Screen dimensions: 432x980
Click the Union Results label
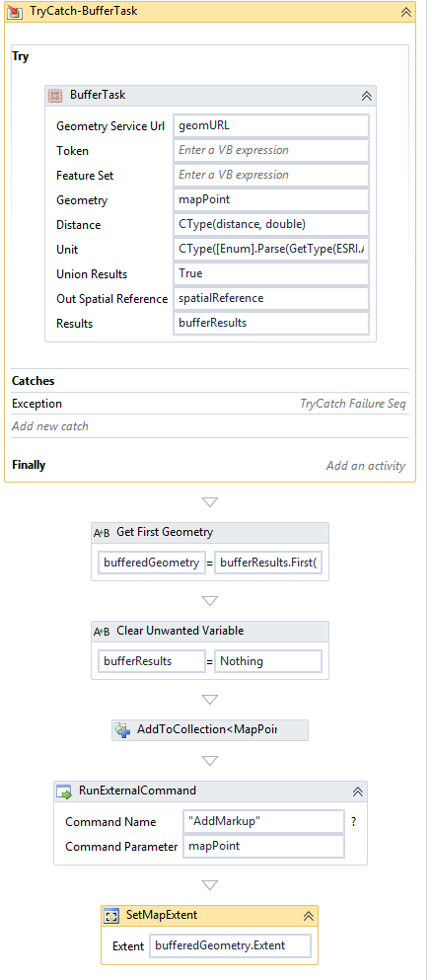[x=92, y=273]
